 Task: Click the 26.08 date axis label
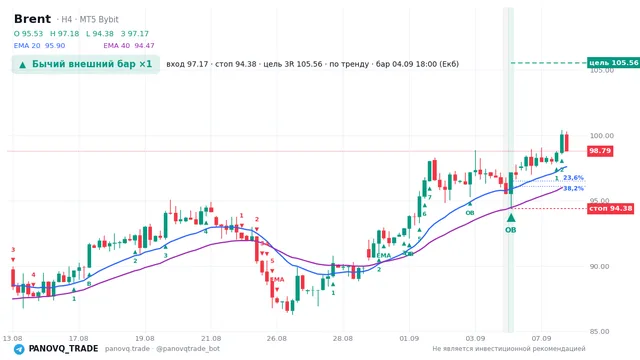click(x=277, y=338)
